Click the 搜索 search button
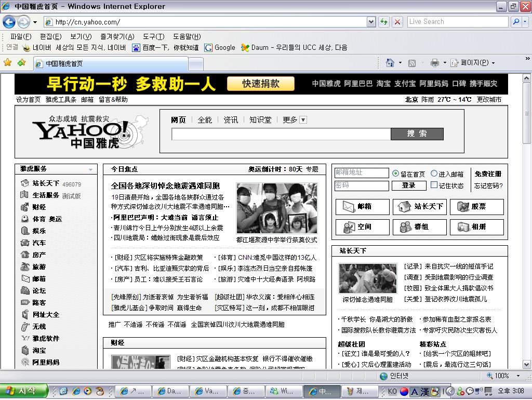Image resolution: width=532 pixels, height=400 pixels. click(x=417, y=134)
